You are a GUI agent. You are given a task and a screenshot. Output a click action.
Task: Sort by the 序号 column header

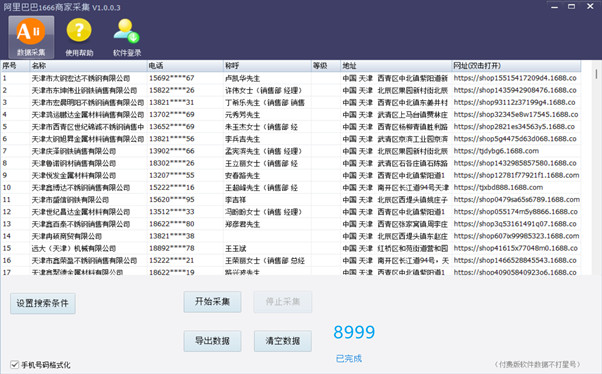tap(15, 66)
